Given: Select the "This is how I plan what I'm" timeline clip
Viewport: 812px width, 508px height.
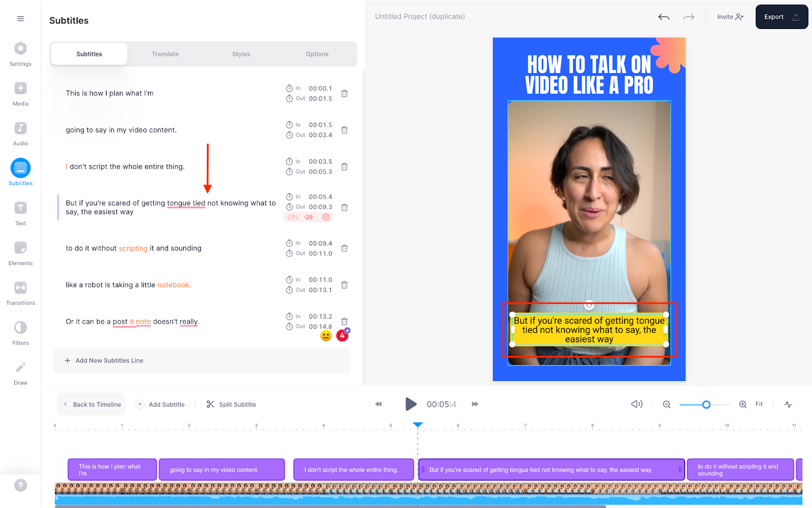Looking at the screenshot, I should (112, 470).
